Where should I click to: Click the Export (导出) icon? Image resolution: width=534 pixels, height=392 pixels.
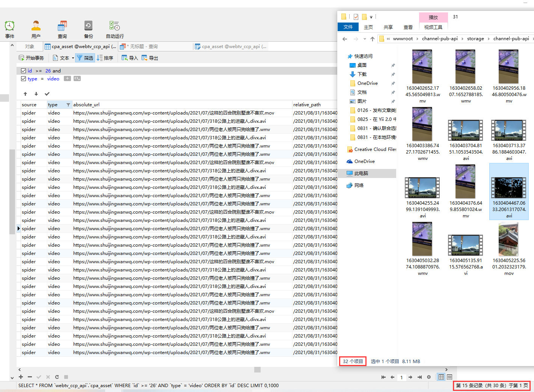pyautogui.click(x=145, y=58)
